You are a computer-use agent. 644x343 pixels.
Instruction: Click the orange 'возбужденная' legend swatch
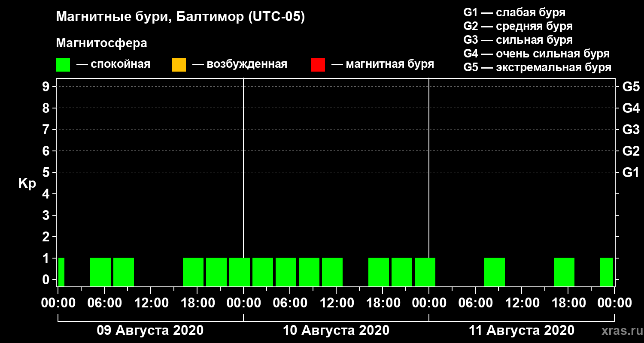[179, 65]
